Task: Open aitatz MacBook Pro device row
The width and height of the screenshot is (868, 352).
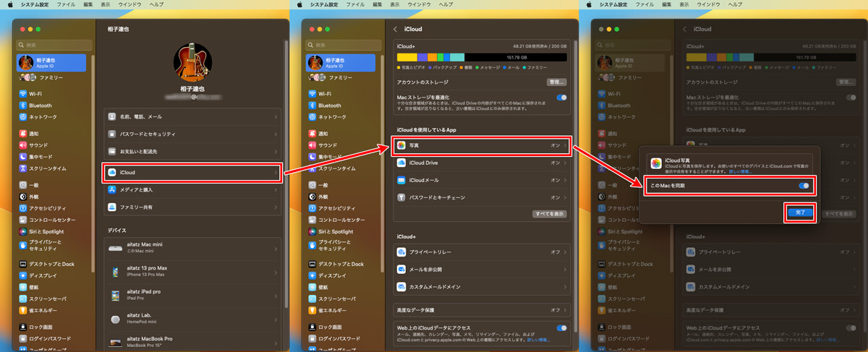Action: pos(192,341)
